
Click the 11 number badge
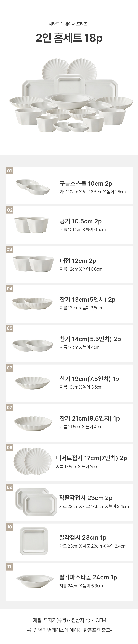9,567
